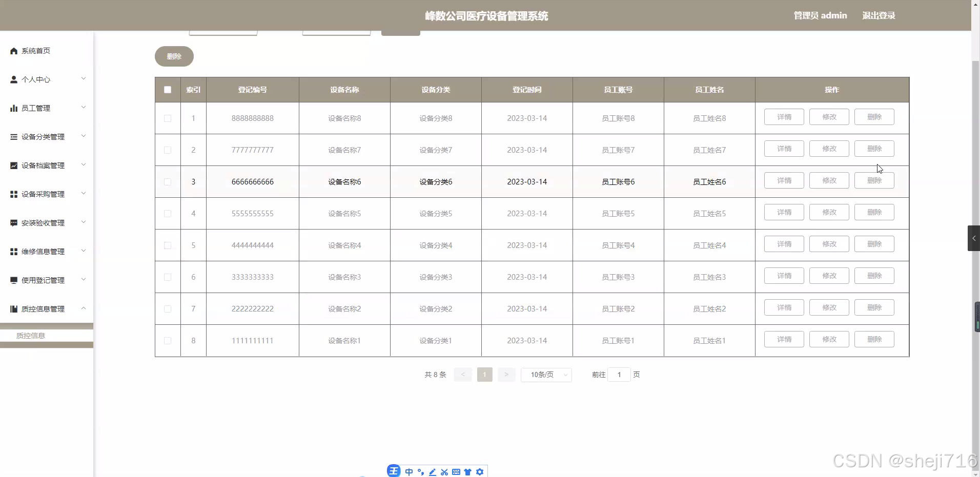
Task: Click the 设备档案管理 chart icon
Action: [x=13, y=165]
